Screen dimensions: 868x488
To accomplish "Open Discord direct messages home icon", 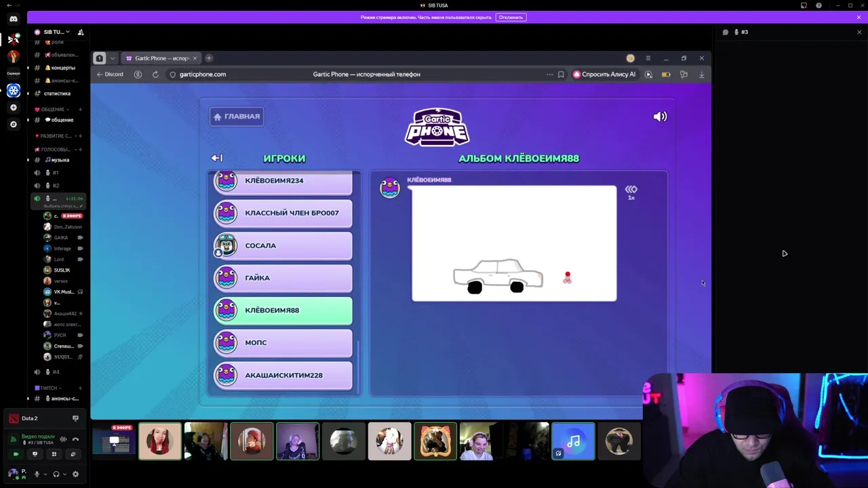I will point(14,19).
